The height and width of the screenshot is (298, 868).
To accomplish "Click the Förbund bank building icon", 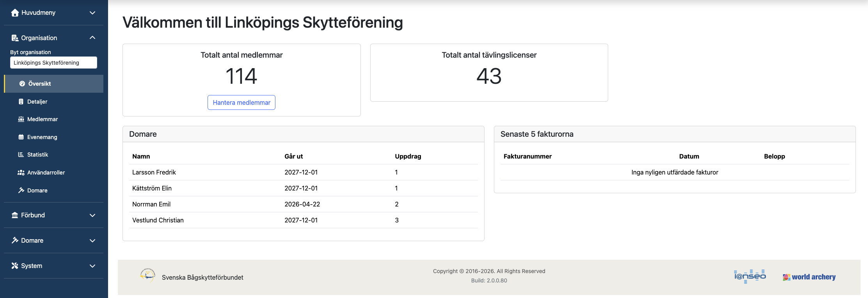I will tap(15, 215).
